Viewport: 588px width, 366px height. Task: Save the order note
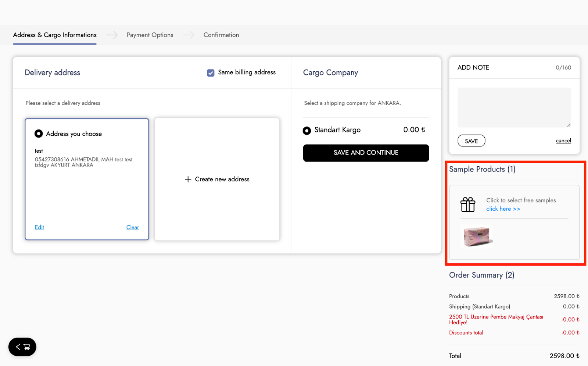[x=471, y=141]
